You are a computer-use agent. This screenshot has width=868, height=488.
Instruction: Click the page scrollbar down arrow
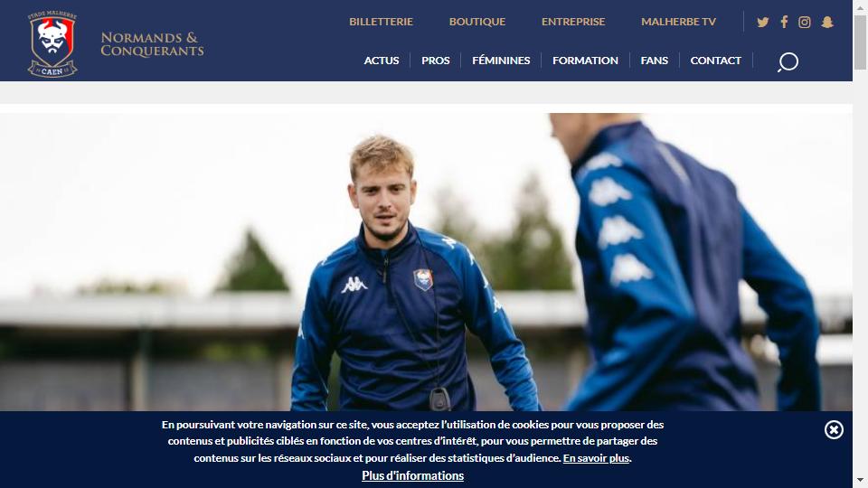pyautogui.click(x=860, y=480)
